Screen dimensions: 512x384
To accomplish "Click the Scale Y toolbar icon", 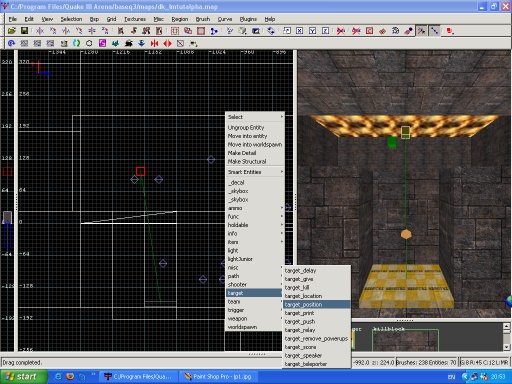I will (312, 31).
